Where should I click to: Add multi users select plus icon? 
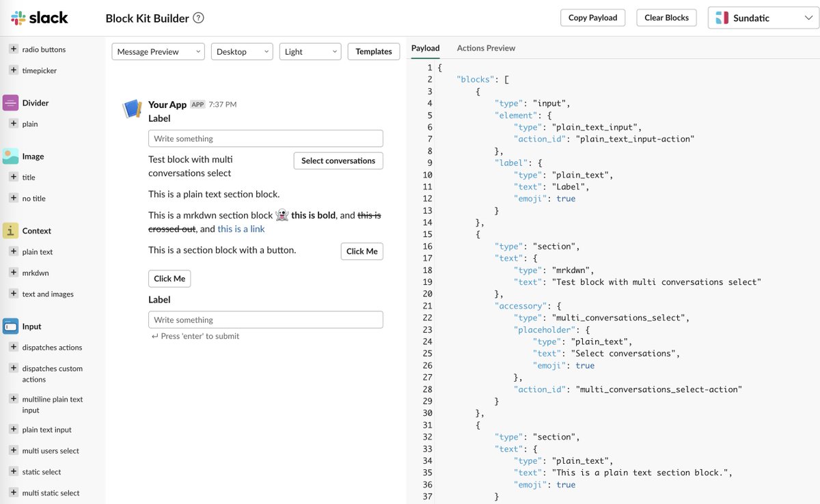click(x=13, y=451)
